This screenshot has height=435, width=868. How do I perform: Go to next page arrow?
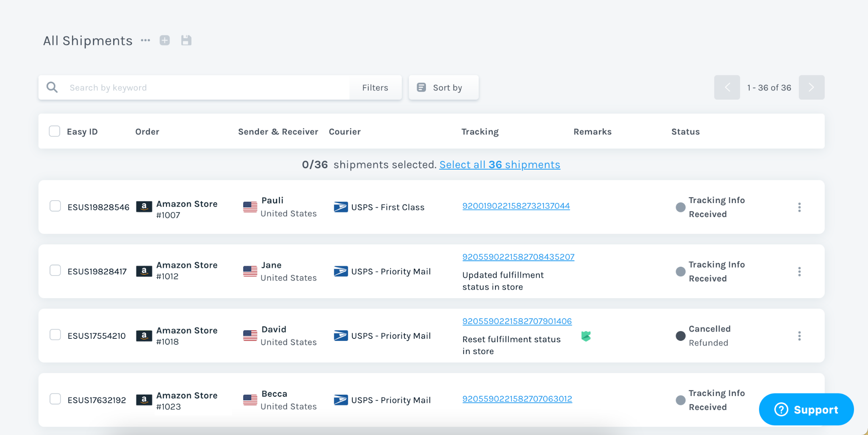[x=812, y=87]
